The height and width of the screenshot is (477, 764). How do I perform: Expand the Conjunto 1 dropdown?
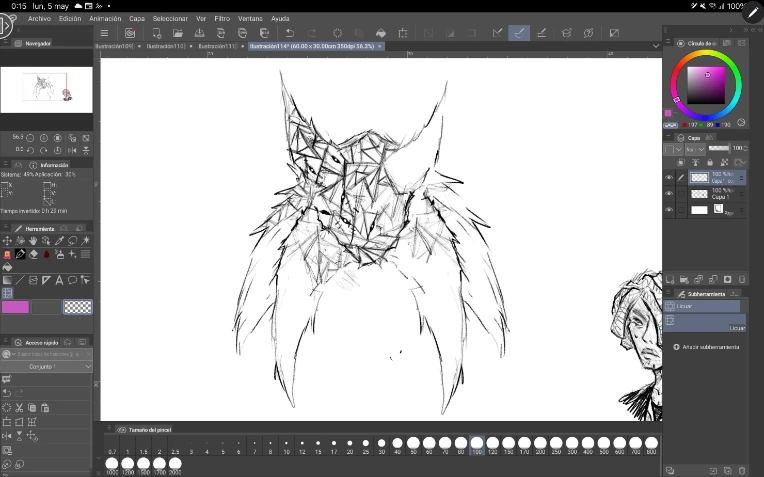(47, 366)
